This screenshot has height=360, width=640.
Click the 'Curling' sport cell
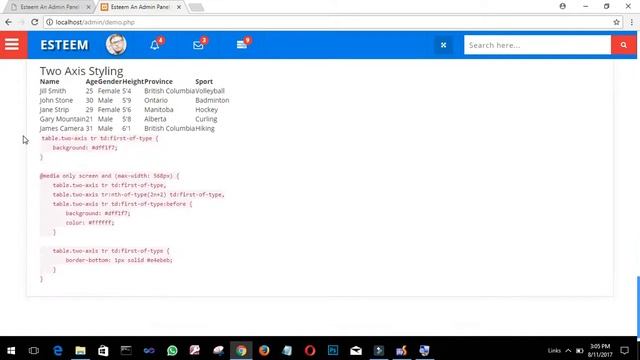pyautogui.click(x=206, y=119)
